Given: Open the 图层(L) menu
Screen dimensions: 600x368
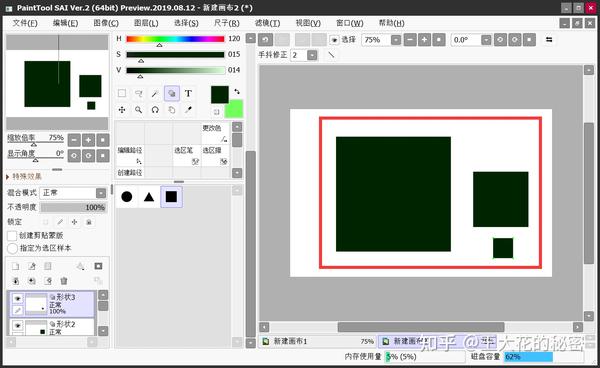Looking at the screenshot, I should pyautogui.click(x=146, y=23).
